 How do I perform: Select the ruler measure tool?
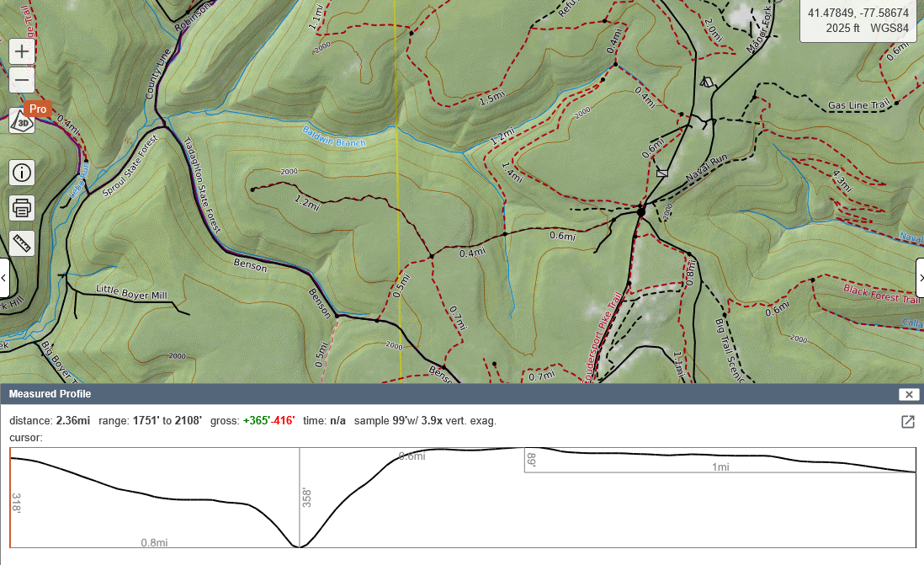(x=22, y=243)
